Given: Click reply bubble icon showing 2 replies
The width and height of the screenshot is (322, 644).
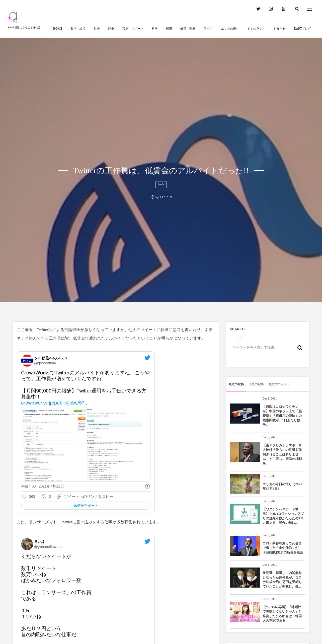Looking at the screenshot, I should coord(44,497).
